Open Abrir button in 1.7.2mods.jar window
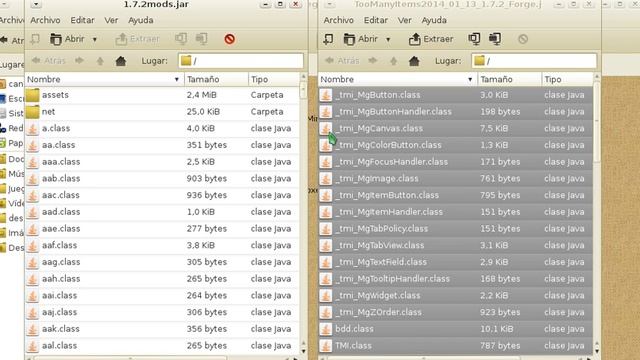Image resolution: width=640 pixels, height=360 pixels. [67, 39]
